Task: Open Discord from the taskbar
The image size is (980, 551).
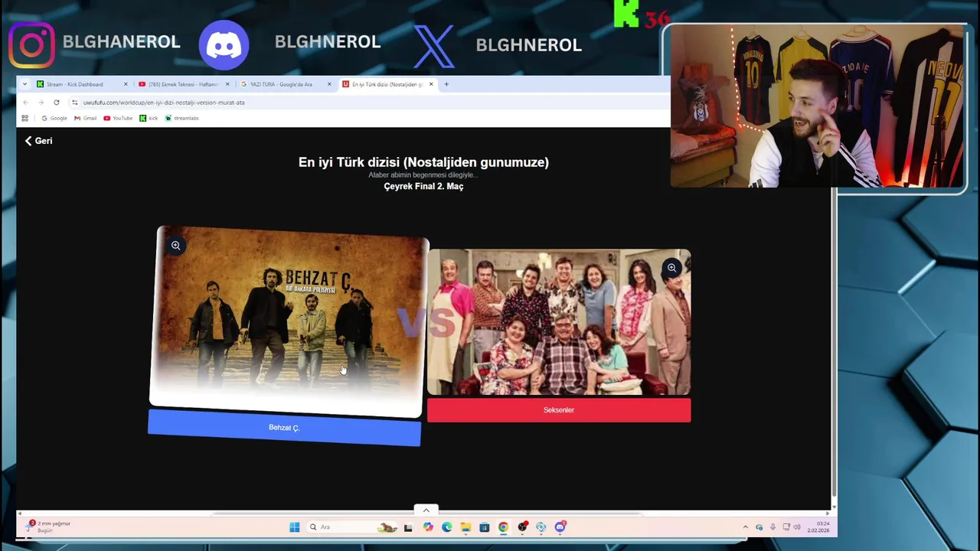Action: (x=560, y=527)
